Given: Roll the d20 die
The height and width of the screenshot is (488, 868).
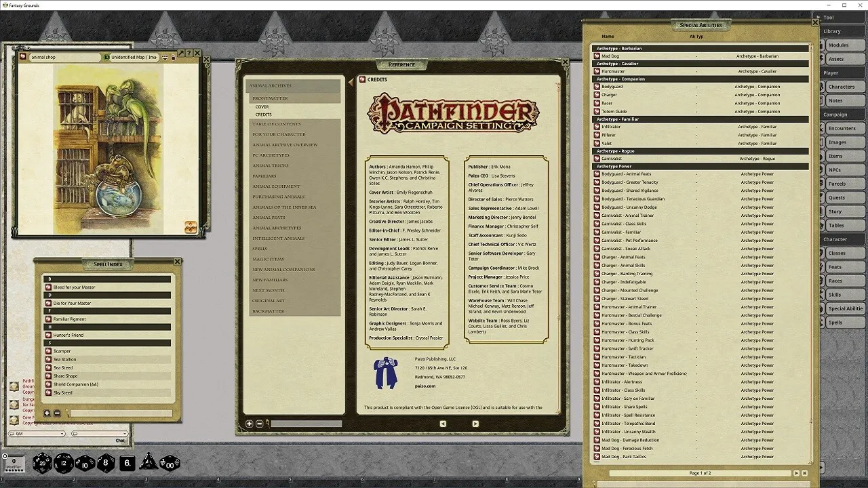Looking at the screenshot, I should tap(42, 463).
